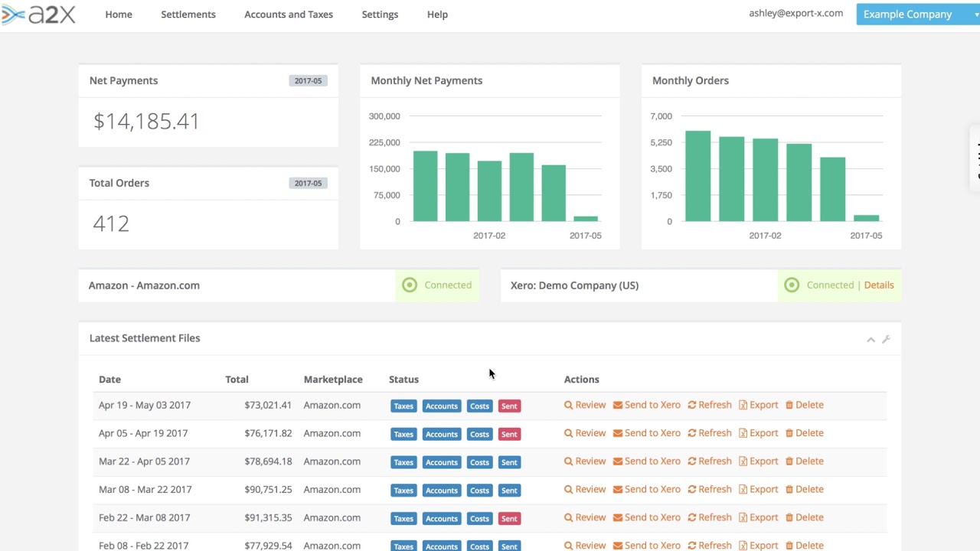Click the Date column header
The width and height of the screenshot is (980, 551).
[x=109, y=379]
